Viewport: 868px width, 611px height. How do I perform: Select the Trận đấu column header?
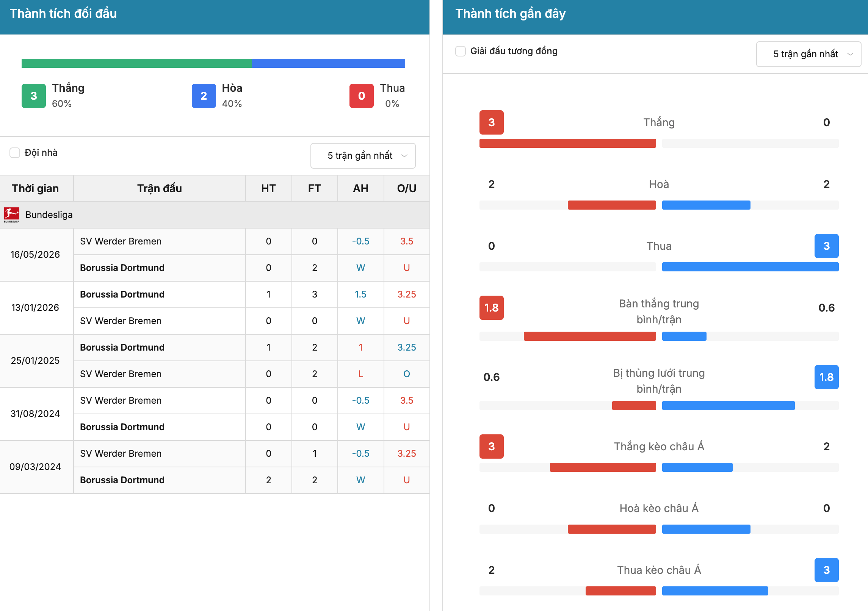pyautogui.click(x=160, y=188)
